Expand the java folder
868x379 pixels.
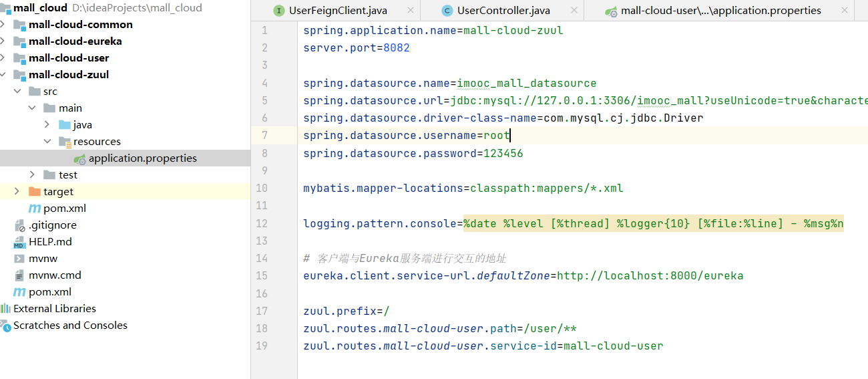[47, 125]
